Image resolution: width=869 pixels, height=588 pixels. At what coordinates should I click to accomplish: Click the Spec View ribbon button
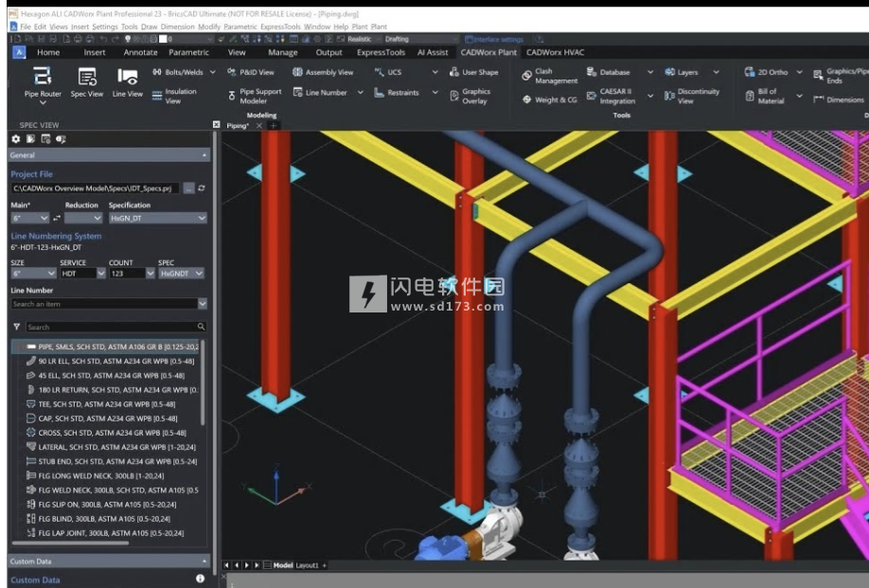click(87, 82)
